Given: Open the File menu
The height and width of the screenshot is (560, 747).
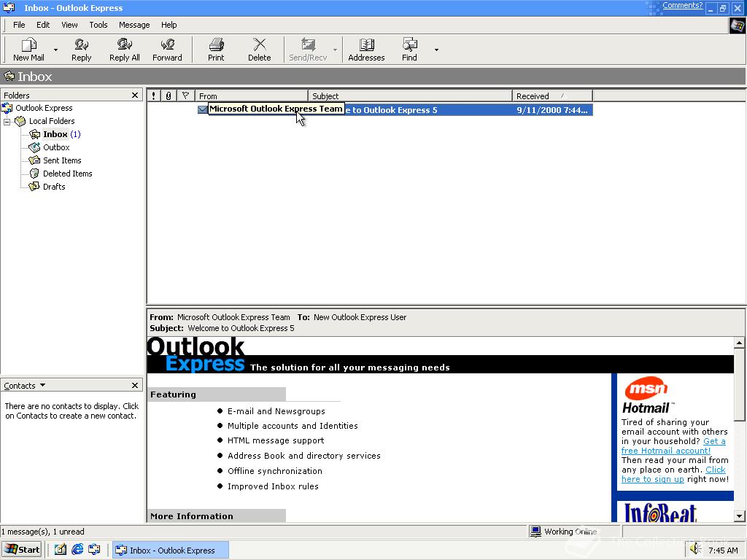Looking at the screenshot, I should (19, 25).
